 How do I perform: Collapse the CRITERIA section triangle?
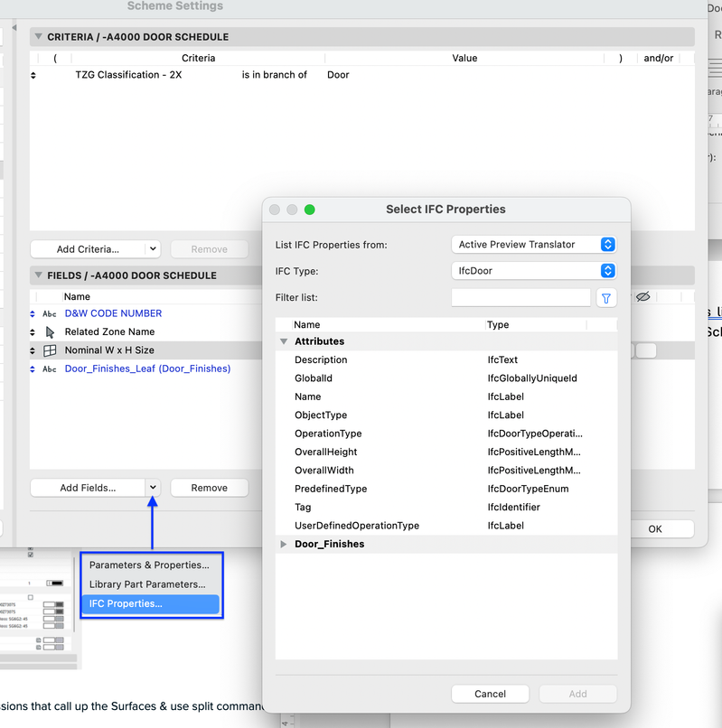pos(39,36)
